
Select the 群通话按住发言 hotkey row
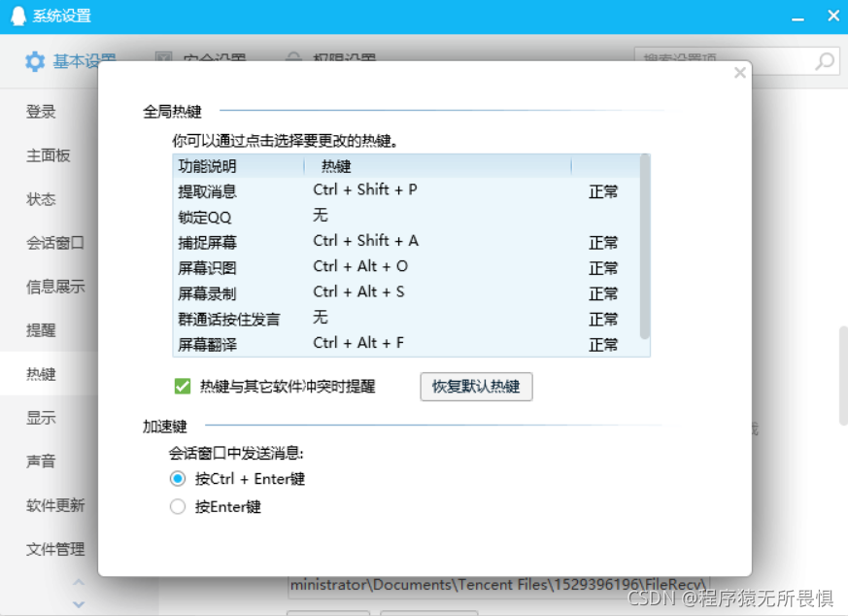click(406, 318)
